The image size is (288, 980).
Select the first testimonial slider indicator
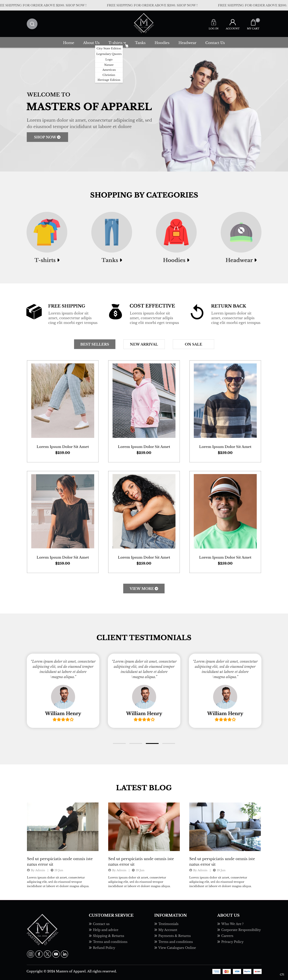pyautogui.click(x=119, y=743)
